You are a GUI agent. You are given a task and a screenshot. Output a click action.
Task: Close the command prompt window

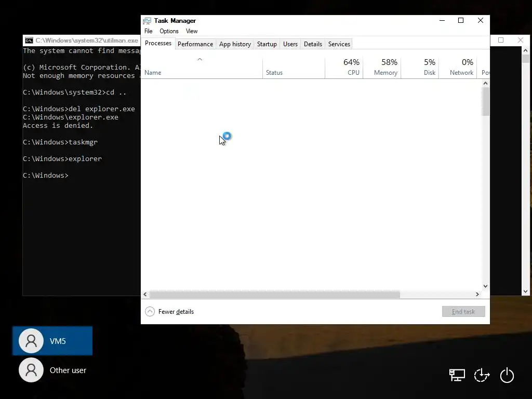pyautogui.click(x=521, y=40)
